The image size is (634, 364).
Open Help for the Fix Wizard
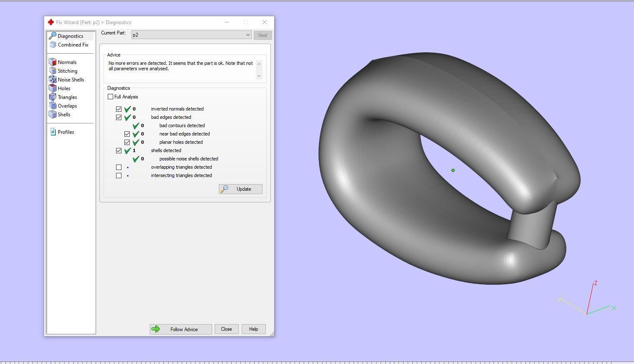tap(253, 329)
